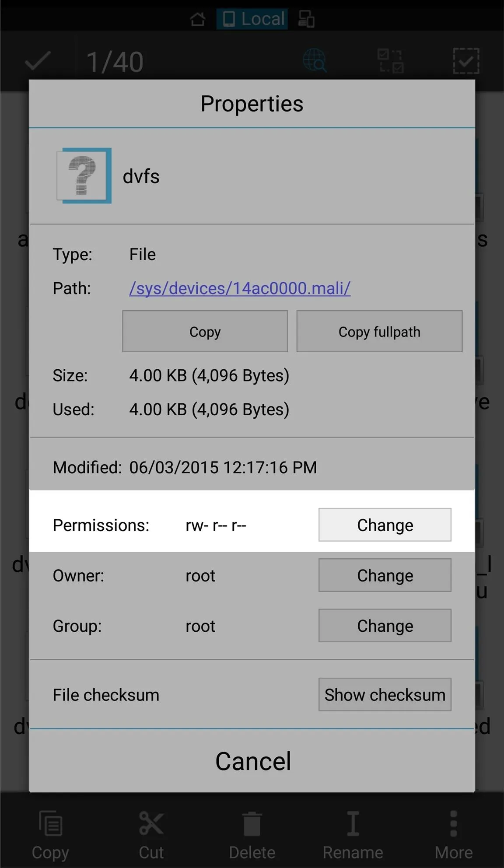
Task: Change the file Permissions
Action: (385, 525)
